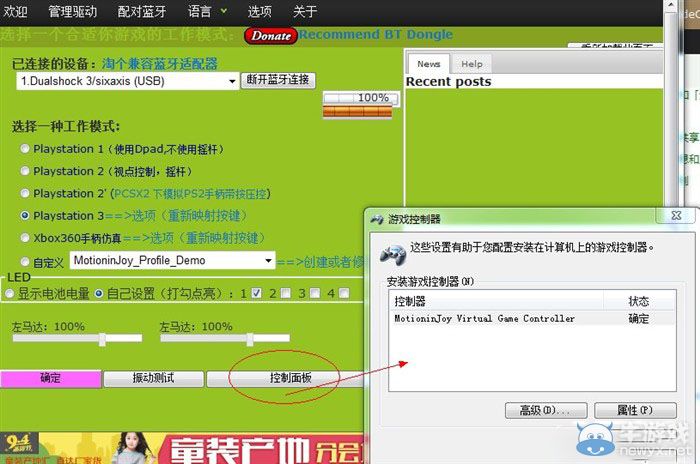Select the Playstation 3 work mode
The image size is (700, 464).
pyautogui.click(x=25, y=216)
